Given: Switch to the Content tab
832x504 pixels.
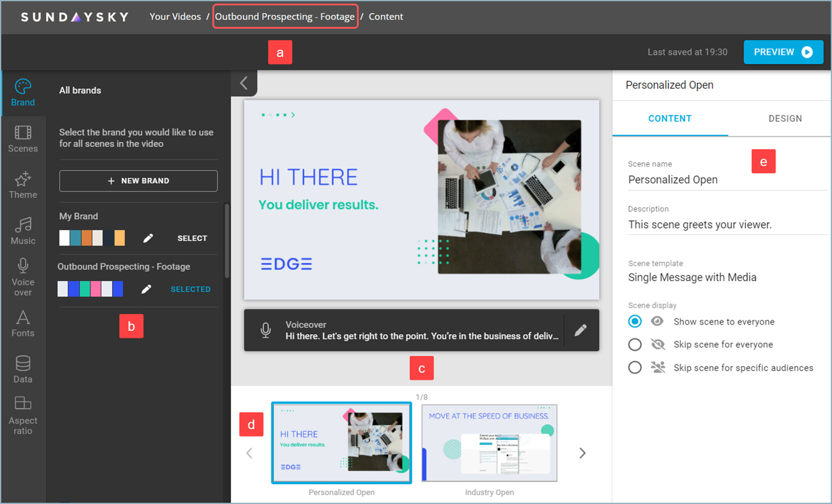Looking at the screenshot, I should [x=669, y=118].
